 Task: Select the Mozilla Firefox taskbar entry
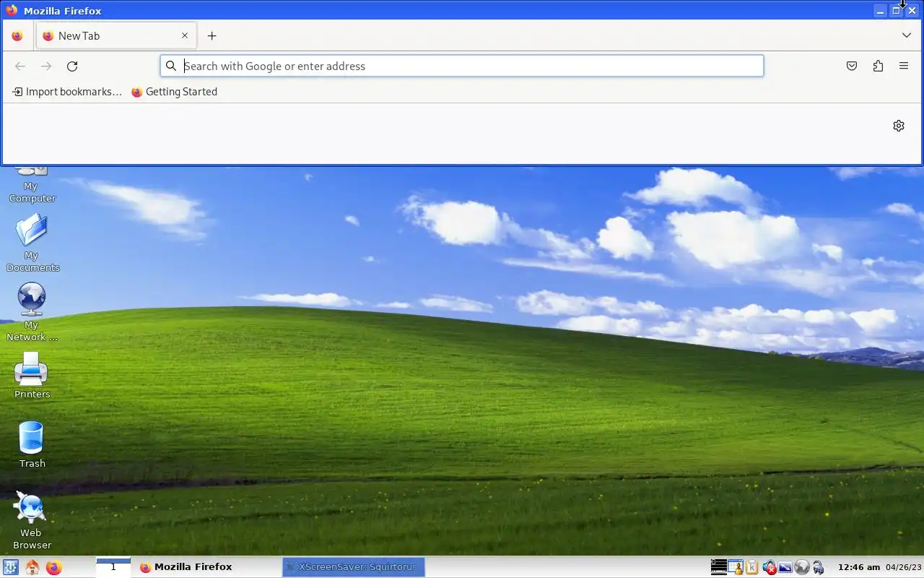[x=207, y=567]
